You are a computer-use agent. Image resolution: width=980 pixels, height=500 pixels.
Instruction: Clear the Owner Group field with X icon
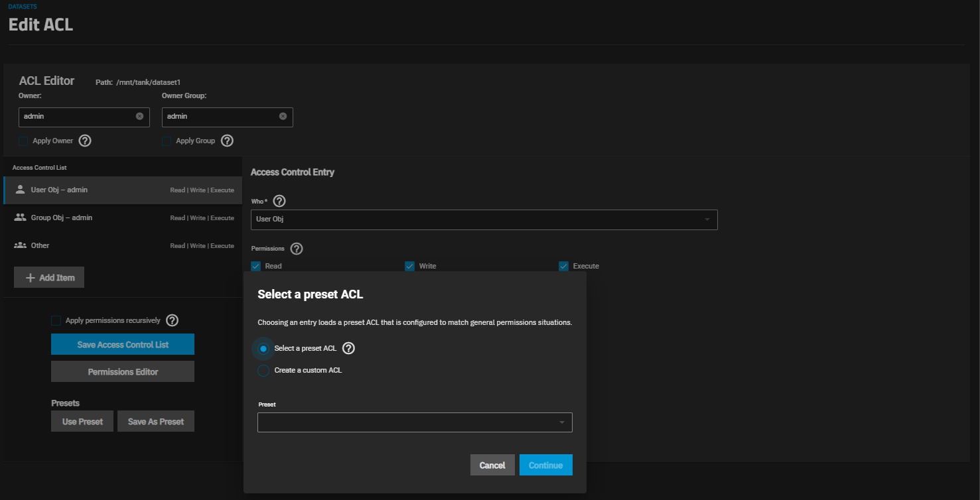283,116
